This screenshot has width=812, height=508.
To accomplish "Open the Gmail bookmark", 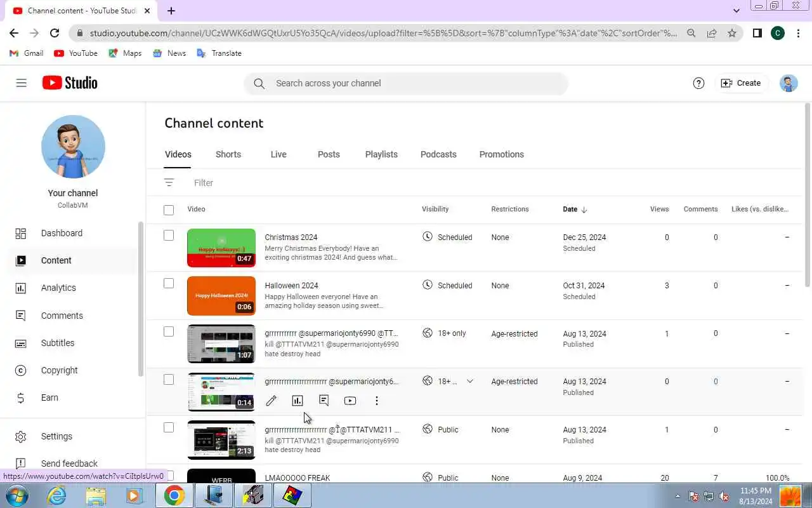I will pos(27,53).
